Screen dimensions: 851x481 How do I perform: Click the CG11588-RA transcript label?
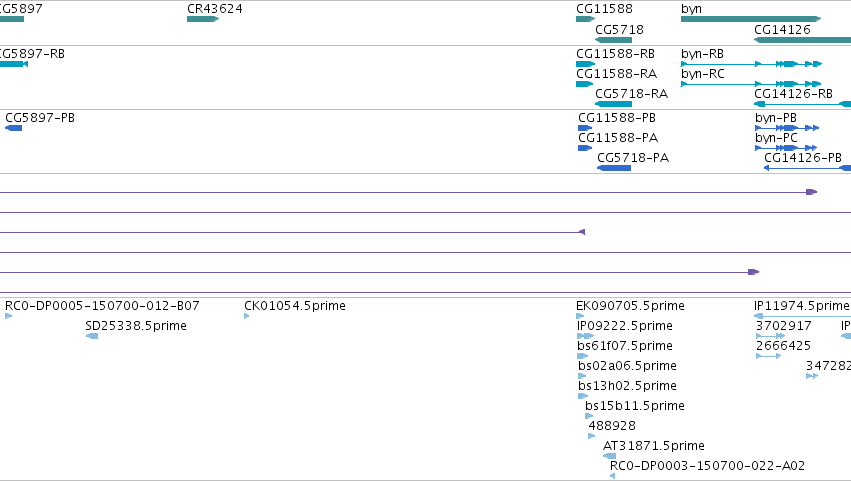pos(617,74)
